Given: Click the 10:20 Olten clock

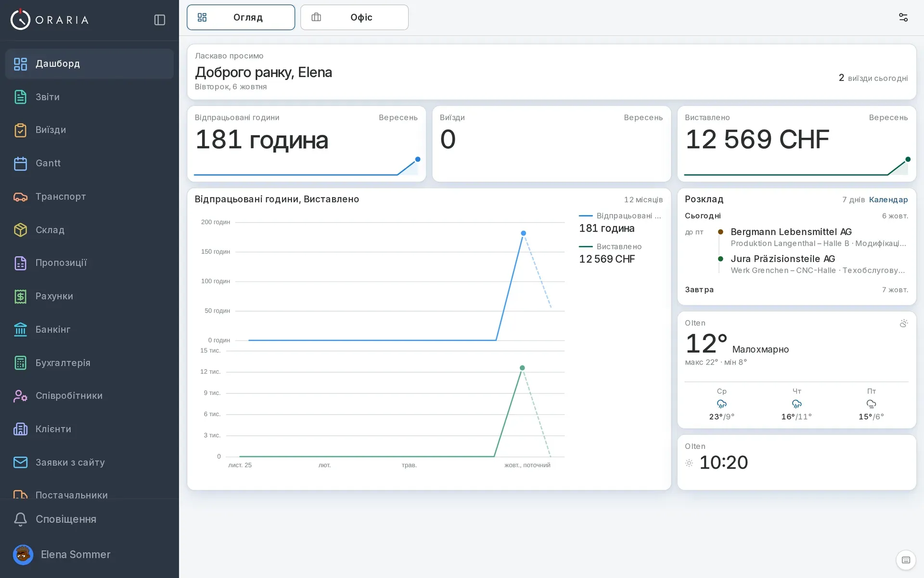Looking at the screenshot, I should (723, 463).
